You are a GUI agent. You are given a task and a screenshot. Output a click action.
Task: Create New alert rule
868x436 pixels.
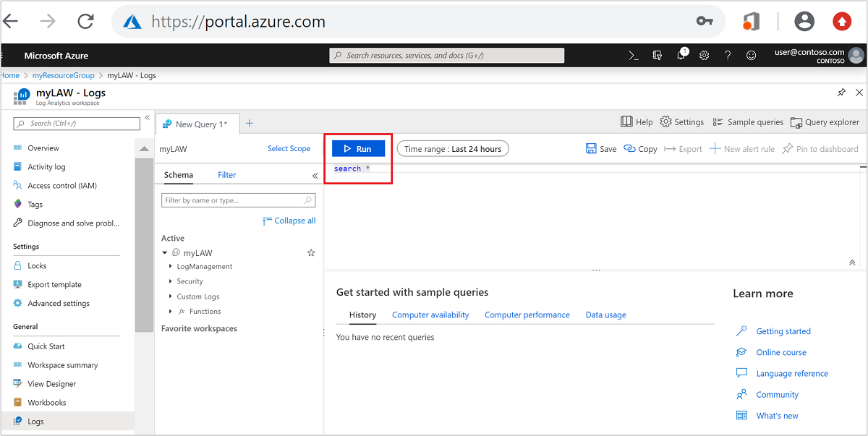tap(741, 149)
